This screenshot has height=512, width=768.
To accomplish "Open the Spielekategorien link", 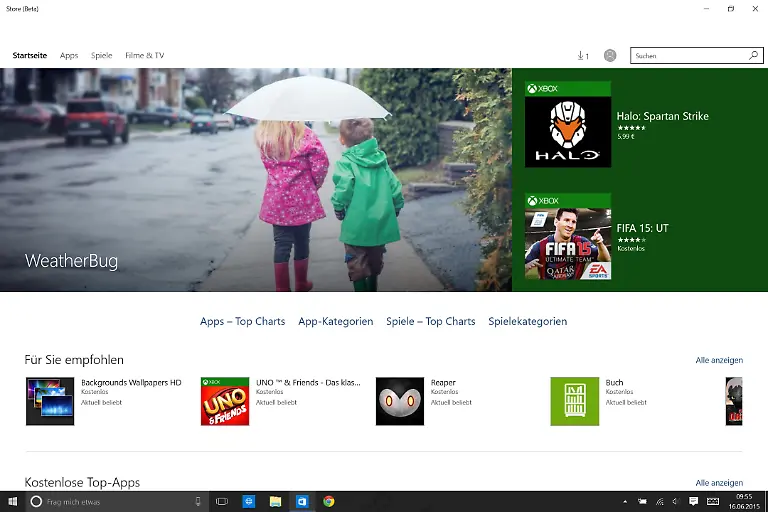I will 527,321.
